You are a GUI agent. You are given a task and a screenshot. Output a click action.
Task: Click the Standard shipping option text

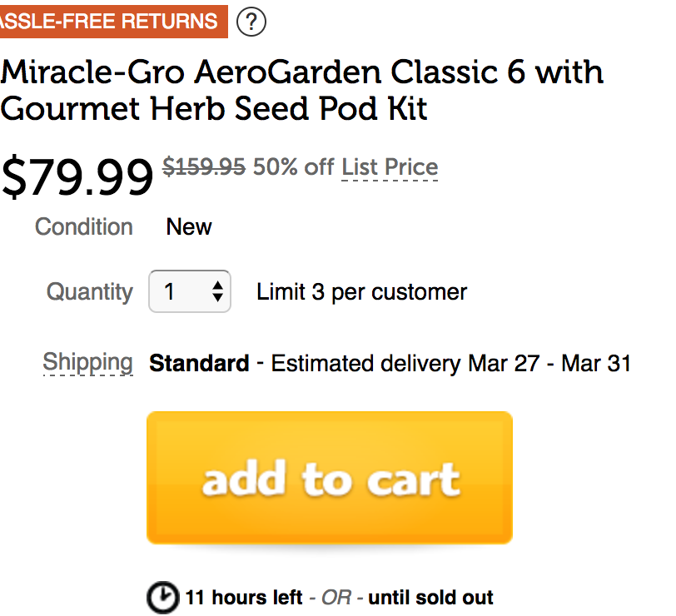[199, 364]
